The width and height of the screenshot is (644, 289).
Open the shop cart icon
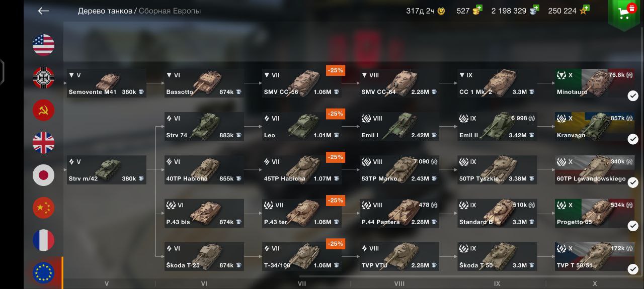click(626, 14)
